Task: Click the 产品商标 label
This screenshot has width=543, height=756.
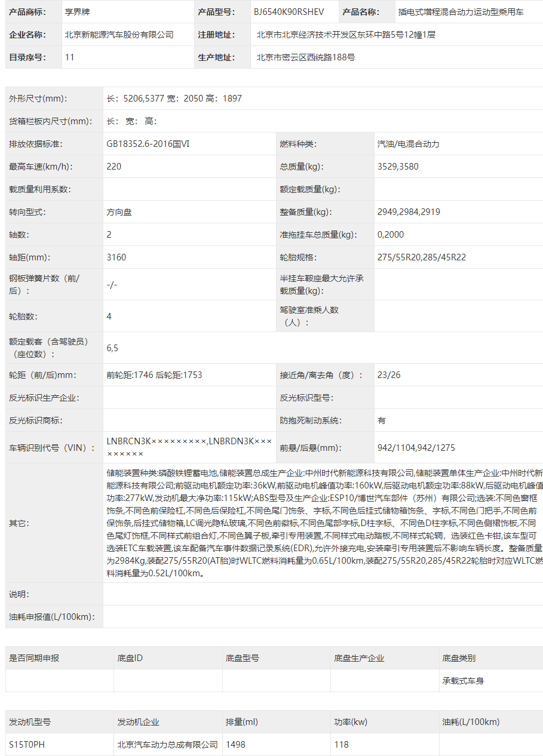Action: tap(27, 12)
